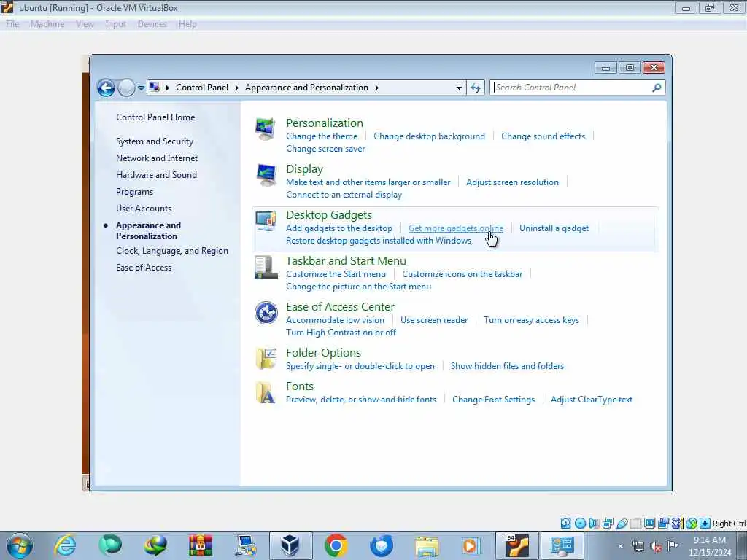The width and height of the screenshot is (747, 560).
Task: Expand the arrow after Control Panel breadcrumb
Action: [237, 87]
